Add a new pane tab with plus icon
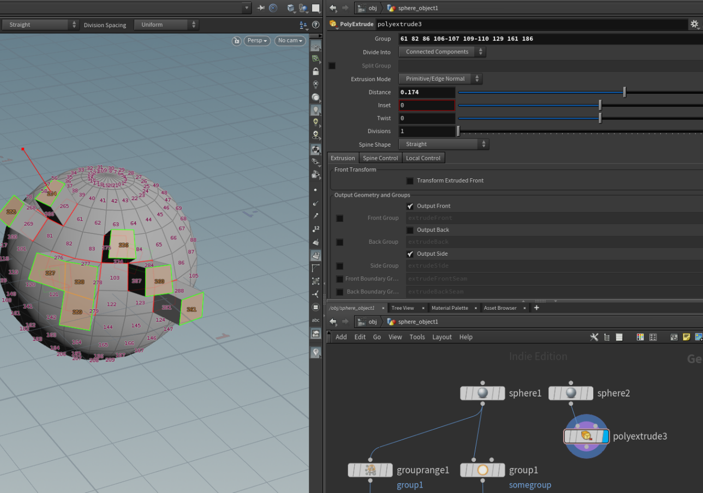 coord(536,308)
